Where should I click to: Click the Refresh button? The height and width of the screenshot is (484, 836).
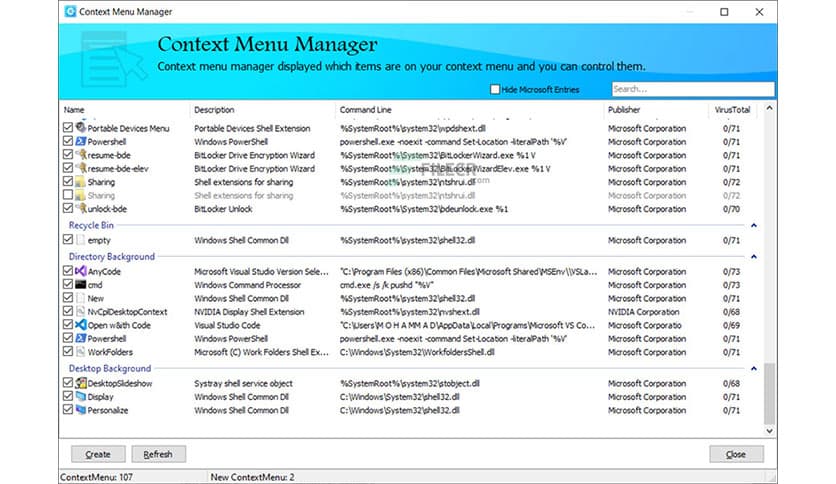click(x=158, y=454)
